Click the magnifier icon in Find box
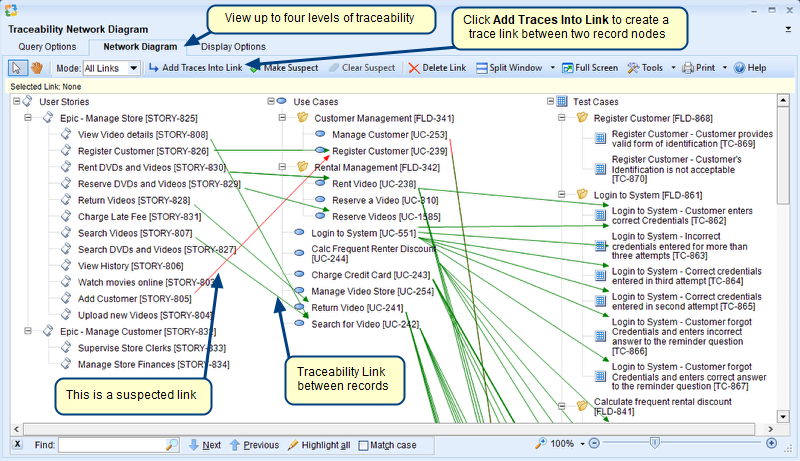 coord(172,444)
